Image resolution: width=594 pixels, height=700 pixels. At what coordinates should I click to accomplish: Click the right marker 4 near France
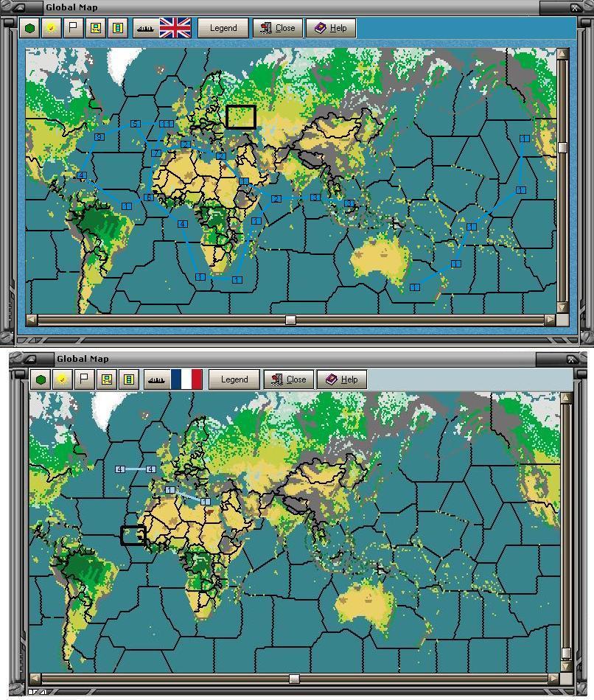tap(151, 469)
